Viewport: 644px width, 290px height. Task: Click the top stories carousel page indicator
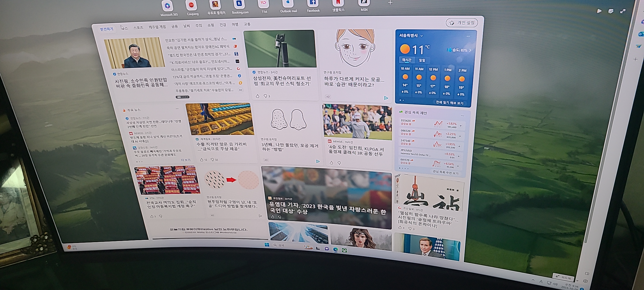point(182,97)
